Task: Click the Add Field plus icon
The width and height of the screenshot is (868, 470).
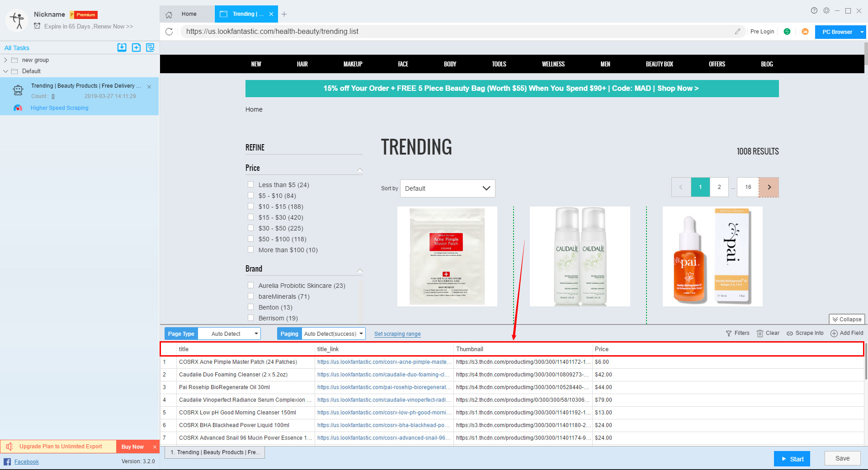Action: coord(834,334)
